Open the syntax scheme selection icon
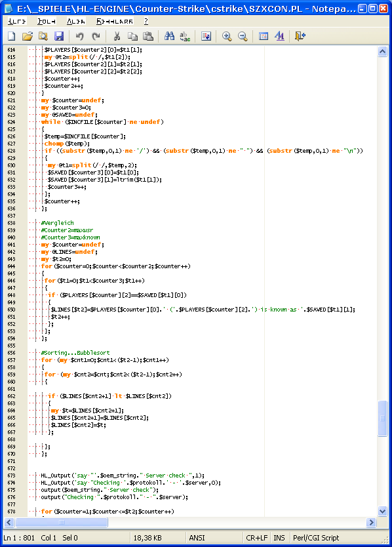 click(x=264, y=36)
